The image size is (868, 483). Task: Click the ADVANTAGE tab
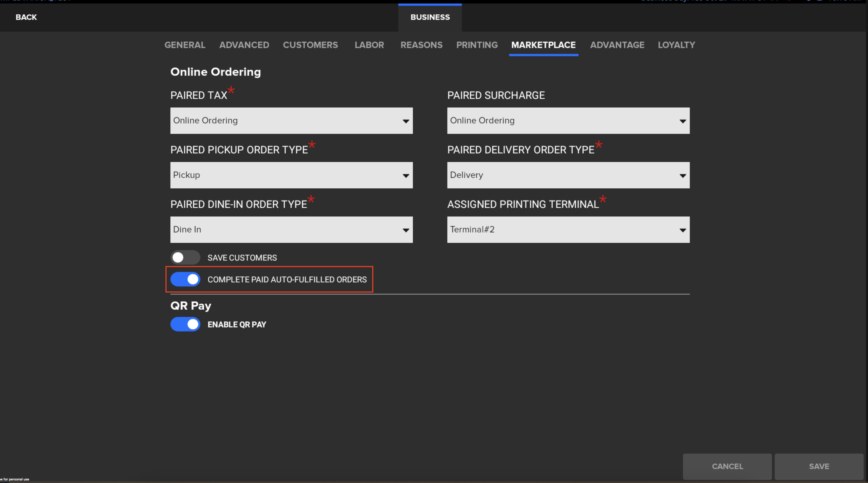coord(617,45)
